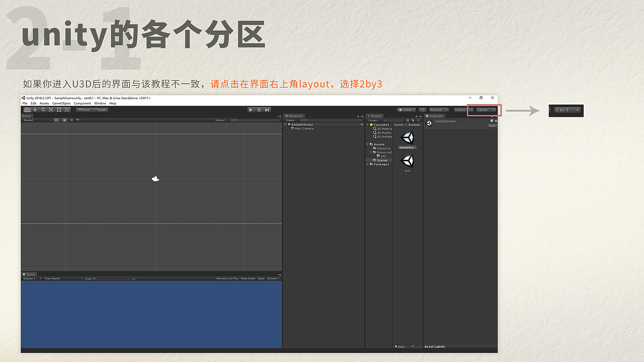Select the Inspector tab
The width and height of the screenshot is (644, 362).
tap(435, 116)
